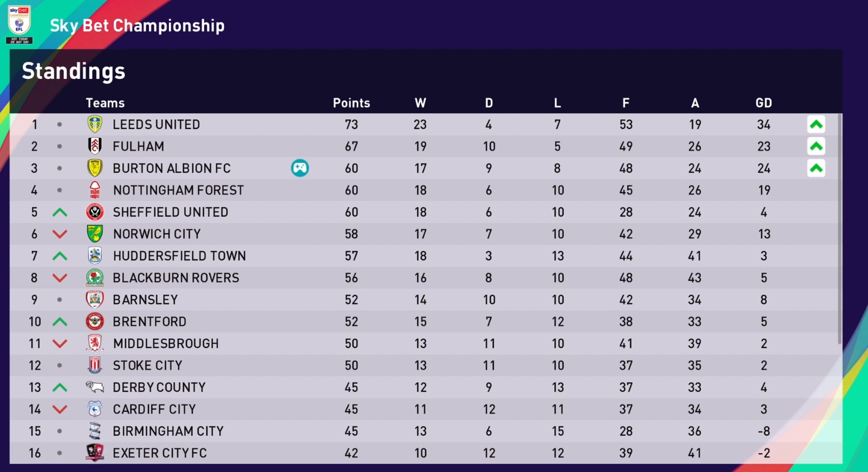The image size is (868, 472).
Task: Click the red down arrow beside Middlesbrough
Action: tap(60, 343)
